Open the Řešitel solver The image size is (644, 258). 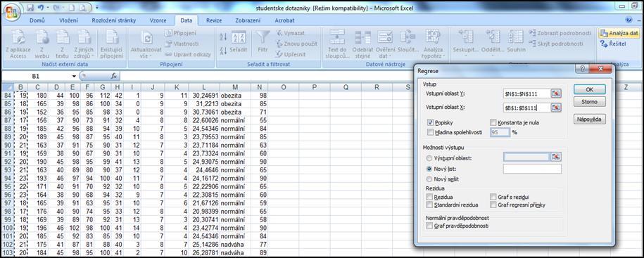pyautogui.click(x=613, y=44)
